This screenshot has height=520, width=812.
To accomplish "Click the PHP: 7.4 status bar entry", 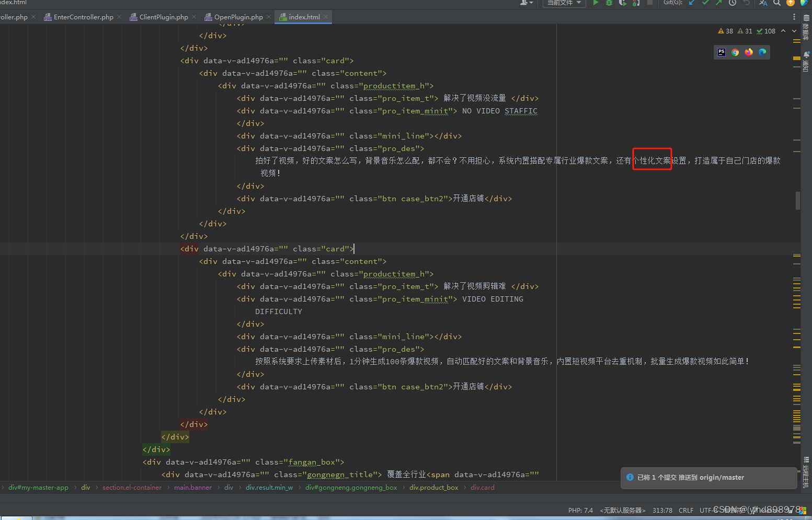I will [x=580, y=511].
